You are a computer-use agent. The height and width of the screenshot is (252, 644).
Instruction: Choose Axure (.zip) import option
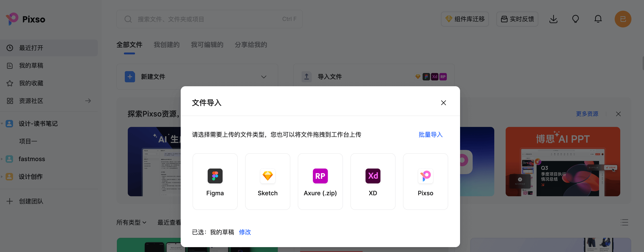pos(320,181)
